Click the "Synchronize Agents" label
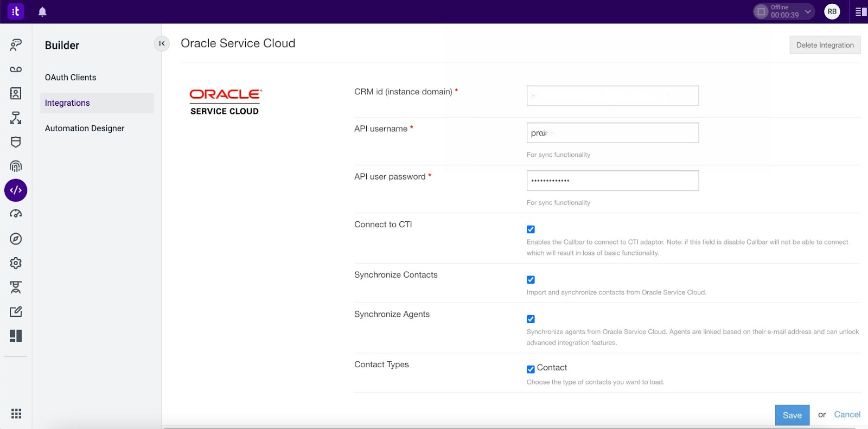 [x=392, y=315]
